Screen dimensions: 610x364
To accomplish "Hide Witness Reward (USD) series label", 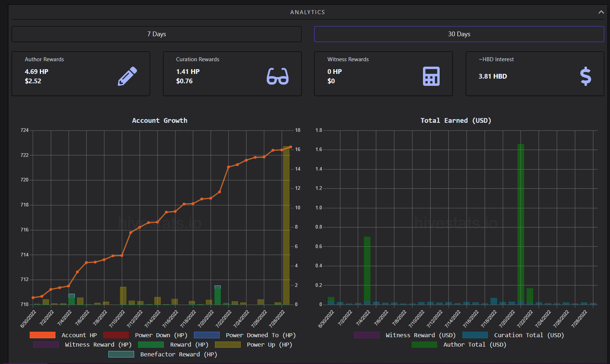I will [x=421, y=335].
